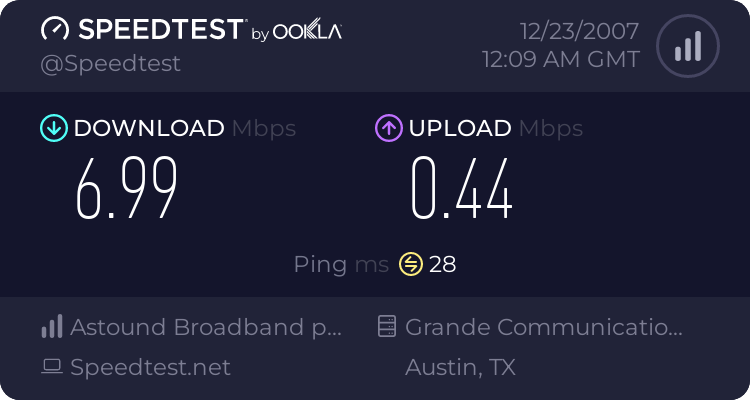
Task: Select the Grande Communications server name
Action: [544, 327]
